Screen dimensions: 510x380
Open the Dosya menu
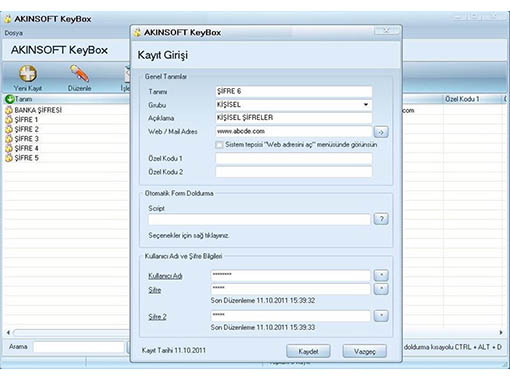tap(14, 33)
